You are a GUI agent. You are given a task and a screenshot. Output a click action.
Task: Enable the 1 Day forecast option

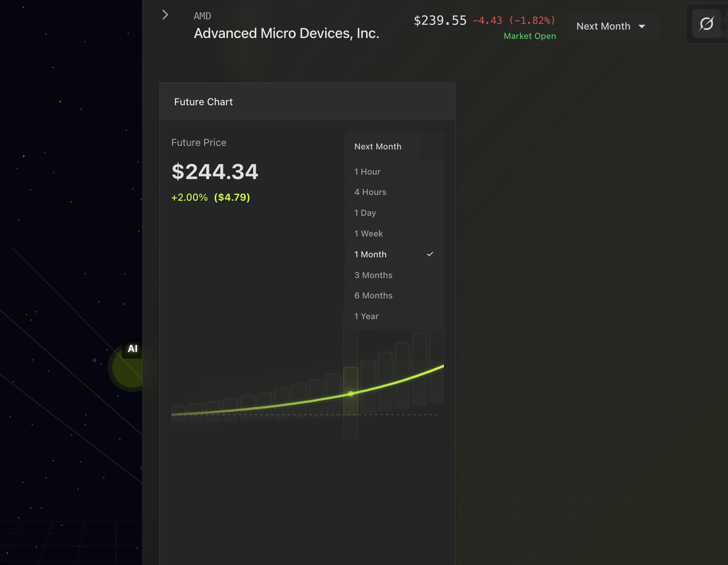pyautogui.click(x=365, y=213)
